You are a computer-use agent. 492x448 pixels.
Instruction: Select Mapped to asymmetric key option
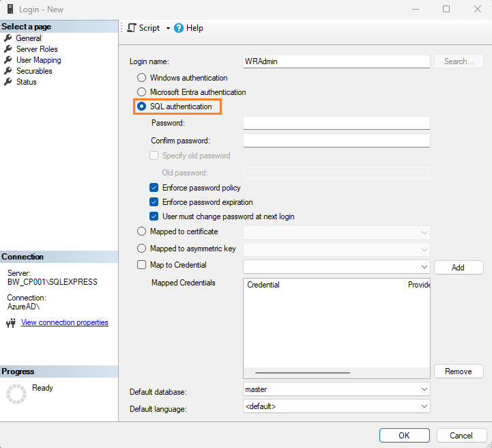coord(141,249)
